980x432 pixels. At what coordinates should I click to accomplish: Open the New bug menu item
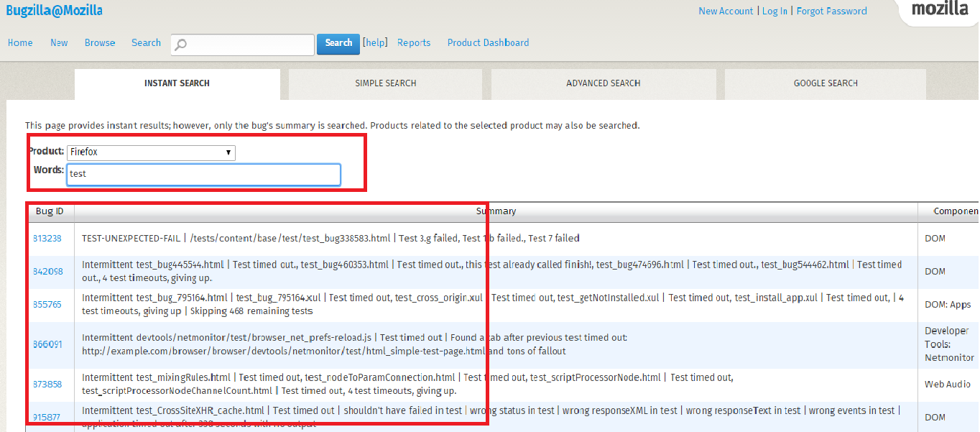59,42
